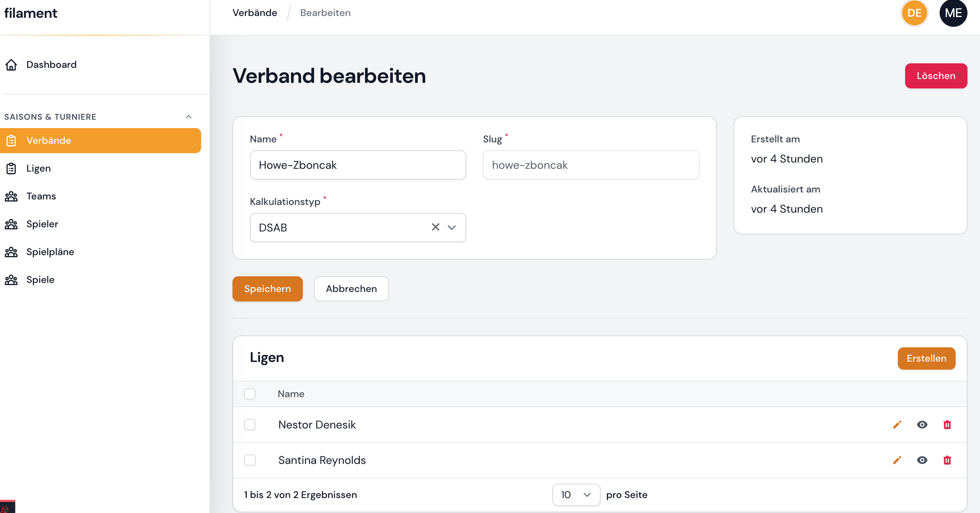Delete Nestor Denesik via trash icon
This screenshot has height=513, width=980.
(x=947, y=425)
